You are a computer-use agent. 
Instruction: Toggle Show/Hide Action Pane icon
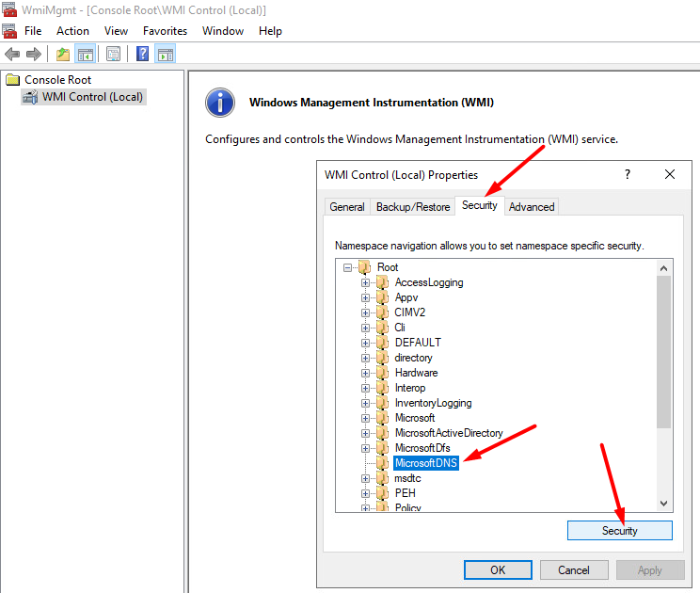coord(166,55)
